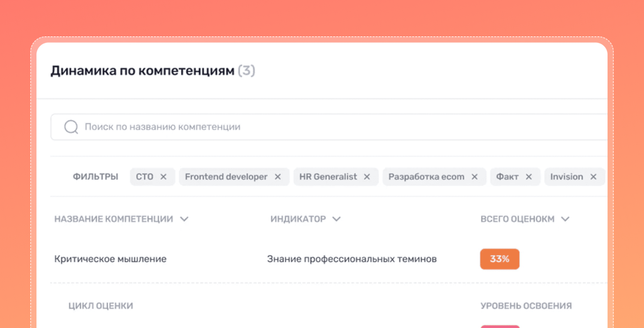Select the Разработка ecom filter tag
The width and height of the screenshot is (644, 328).
(x=435, y=177)
